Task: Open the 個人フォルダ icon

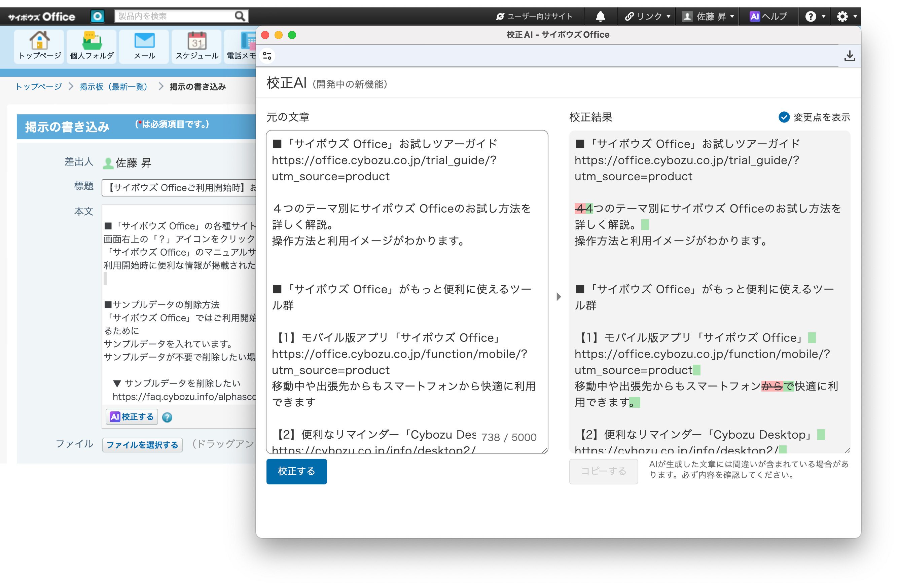Action: click(x=92, y=45)
